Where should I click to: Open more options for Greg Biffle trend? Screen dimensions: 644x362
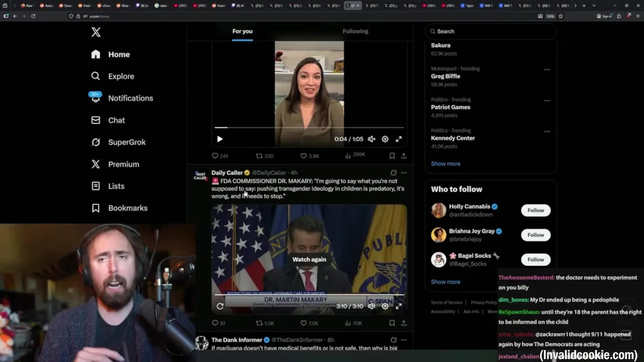coord(547,69)
